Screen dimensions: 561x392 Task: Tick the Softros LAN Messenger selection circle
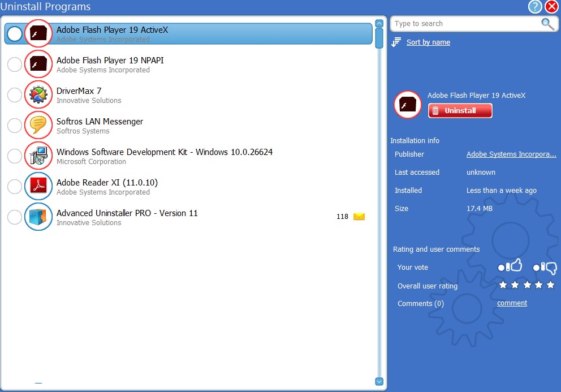tap(15, 126)
